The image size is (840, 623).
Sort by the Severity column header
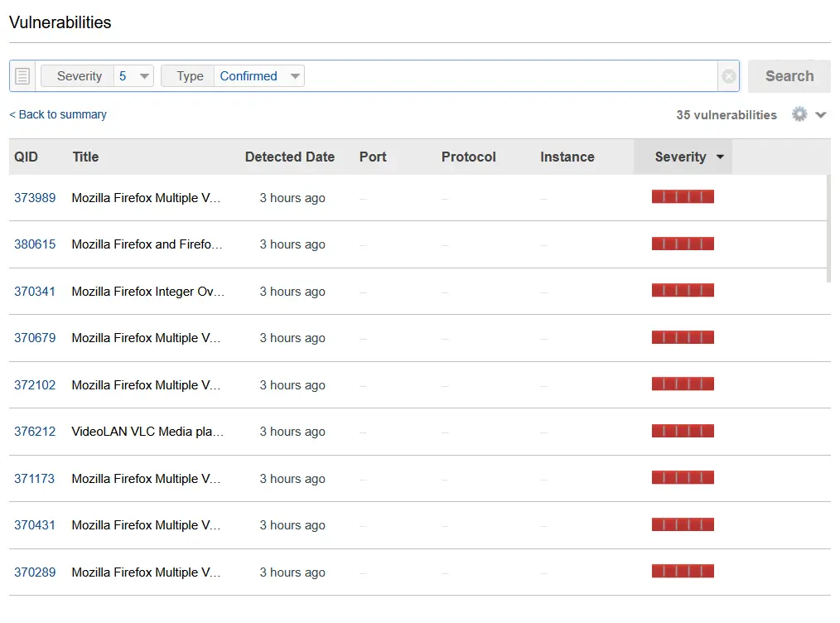[683, 157]
